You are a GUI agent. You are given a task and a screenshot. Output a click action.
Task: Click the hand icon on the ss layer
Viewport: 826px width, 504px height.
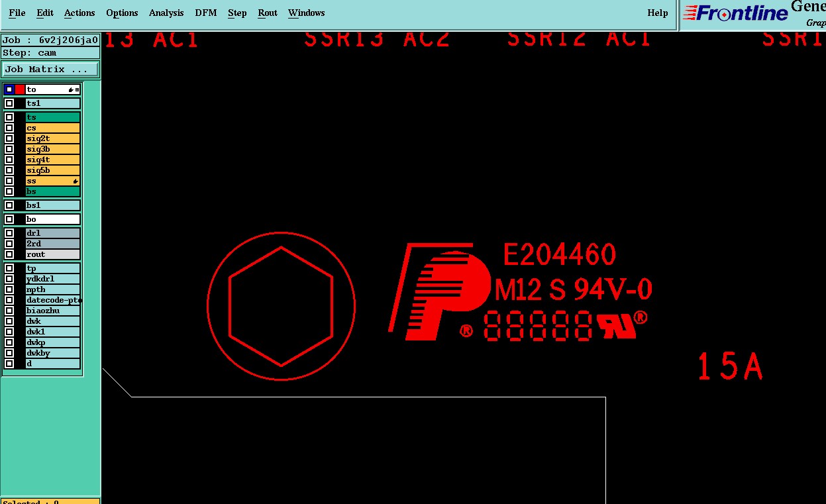[x=76, y=181]
